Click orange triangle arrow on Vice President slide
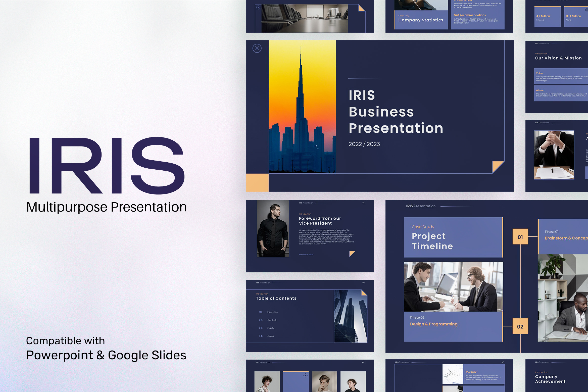 click(352, 254)
